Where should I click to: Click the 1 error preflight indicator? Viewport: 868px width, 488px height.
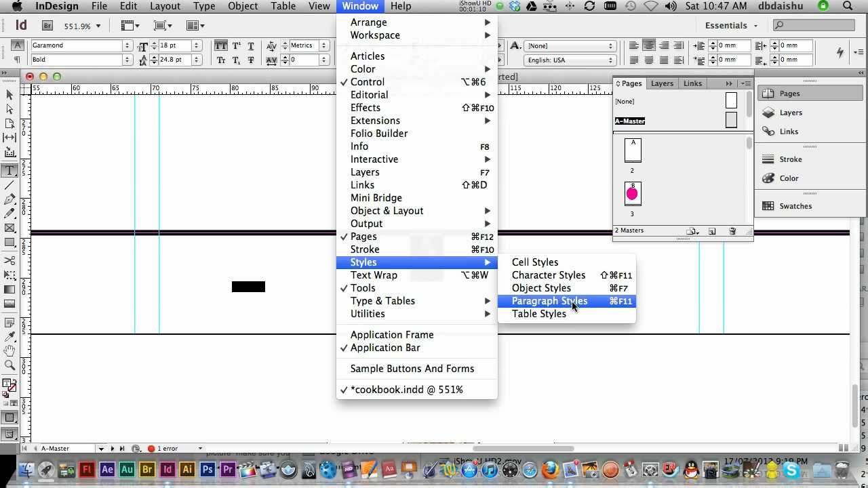pyautogui.click(x=163, y=449)
